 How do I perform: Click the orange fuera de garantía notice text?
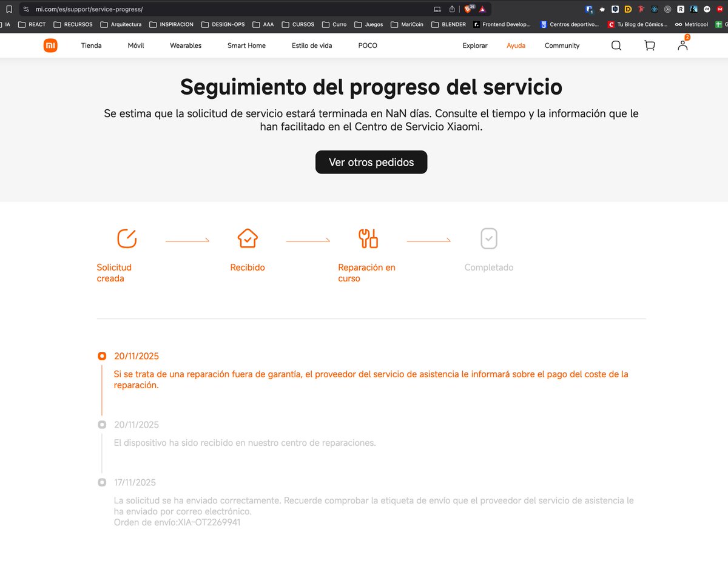pyautogui.click(x=371, y=380)
